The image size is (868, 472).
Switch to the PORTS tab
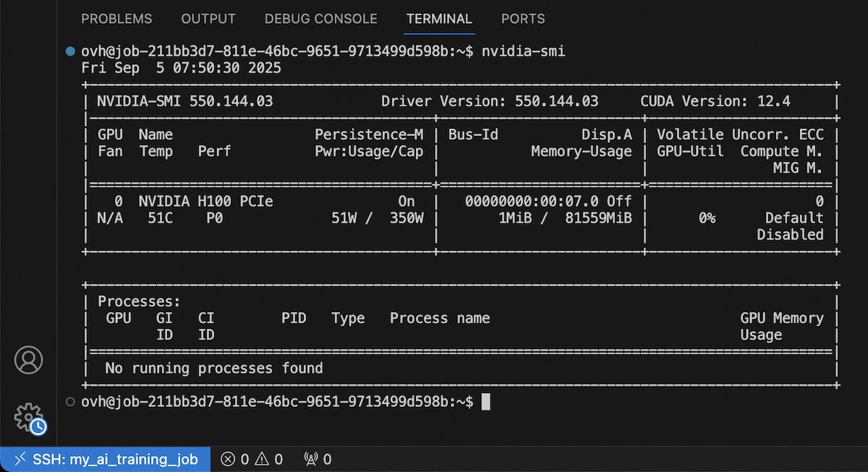coord(523,19)
